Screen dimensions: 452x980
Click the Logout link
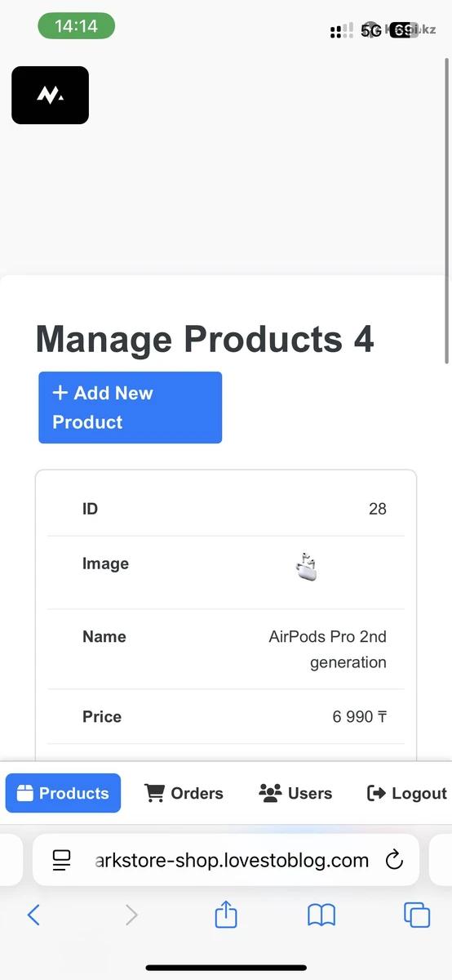(x=407, y=793)
